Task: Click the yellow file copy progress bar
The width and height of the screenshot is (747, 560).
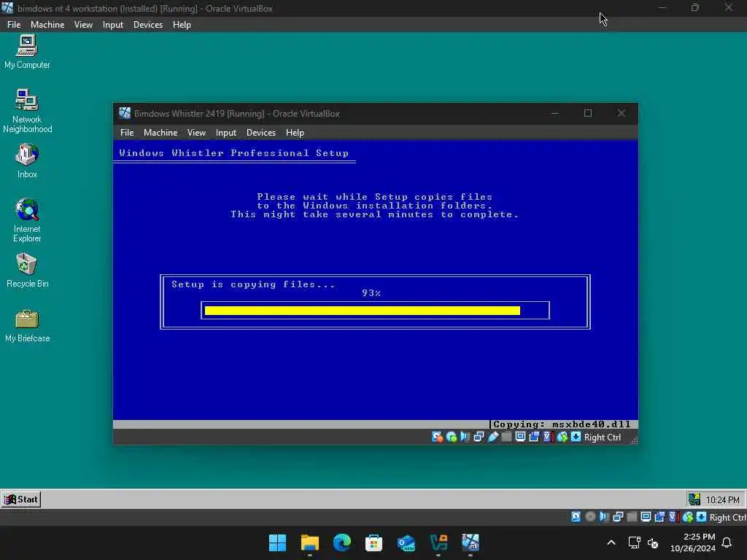Action: point(363,311)
